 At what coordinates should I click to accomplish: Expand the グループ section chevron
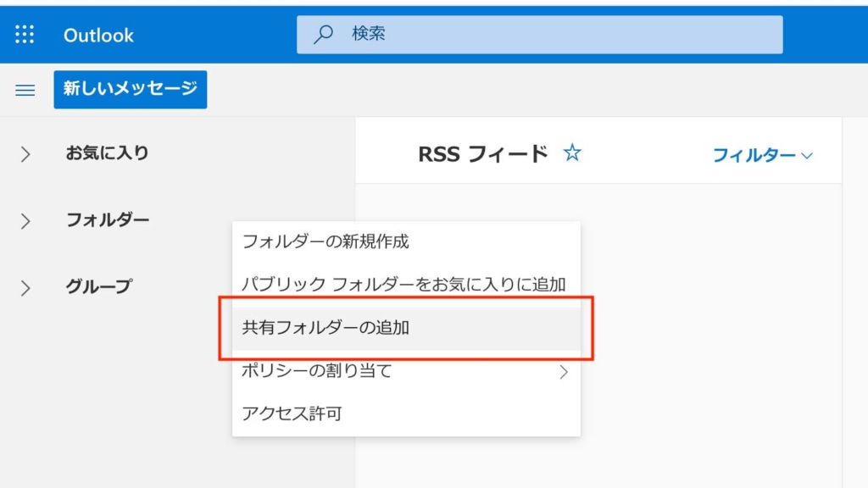[x=25, y=288]
